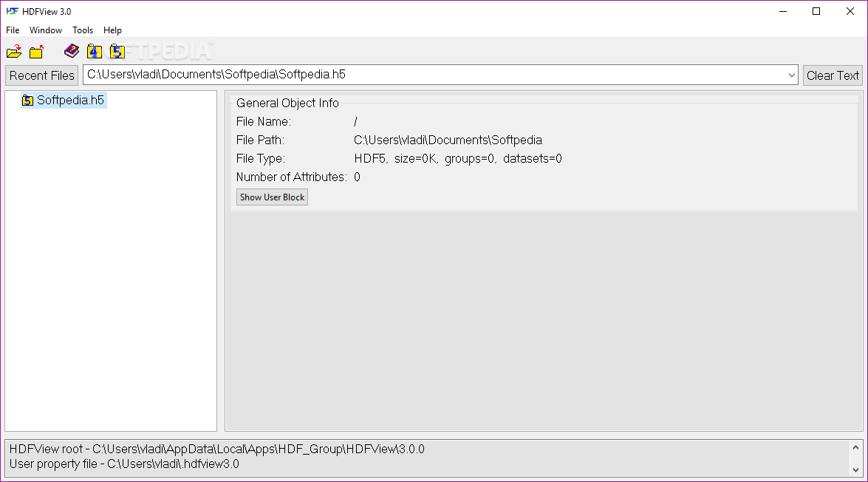
Task: Click the 'File Name:' label
Action: pyautogui.click(x=264, y=121)
